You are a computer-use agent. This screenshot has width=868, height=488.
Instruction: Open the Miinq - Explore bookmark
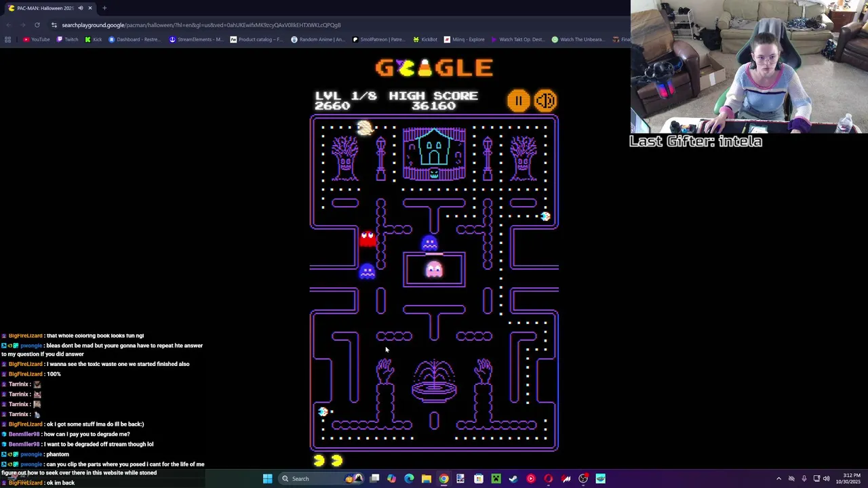pyautogui.click(x=464, y=39)
